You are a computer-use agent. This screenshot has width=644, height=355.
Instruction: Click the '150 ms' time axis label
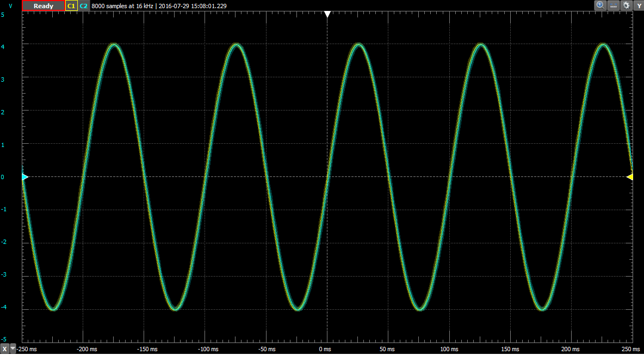coord(510,349)
